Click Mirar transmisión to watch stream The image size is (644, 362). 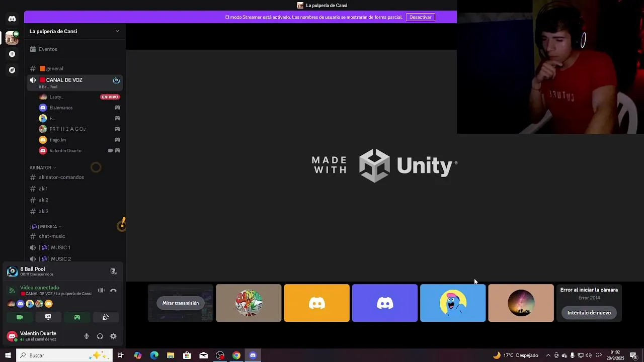click(x=181, y=303)
